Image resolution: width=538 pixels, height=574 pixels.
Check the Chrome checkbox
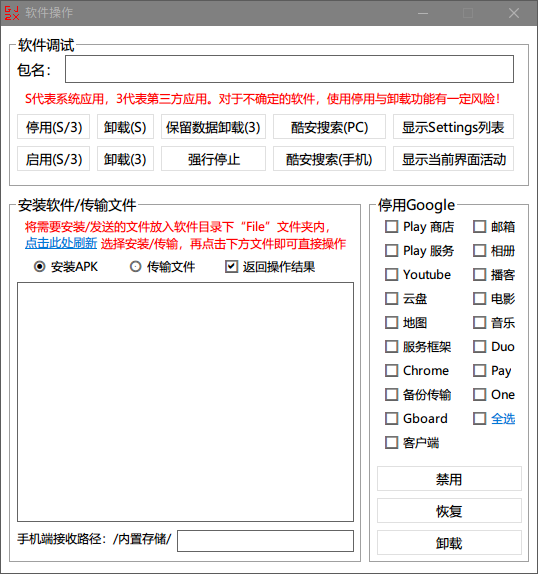coord(392,370)
